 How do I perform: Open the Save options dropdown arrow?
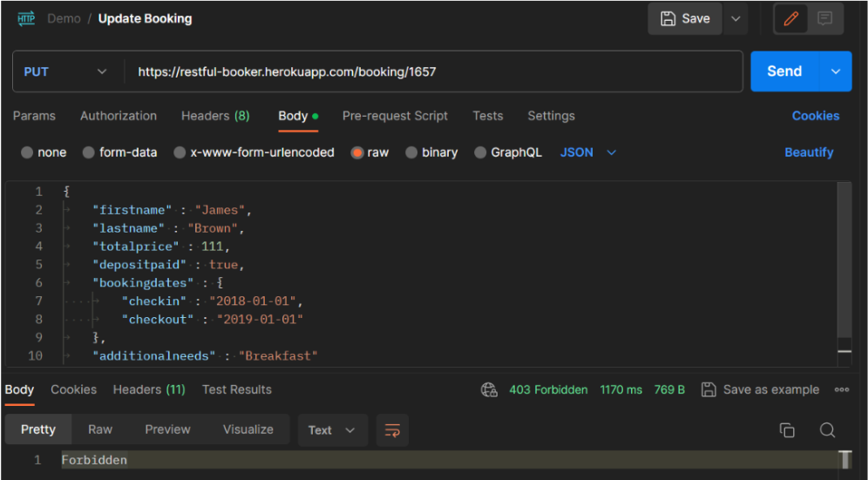pos(736,19)
